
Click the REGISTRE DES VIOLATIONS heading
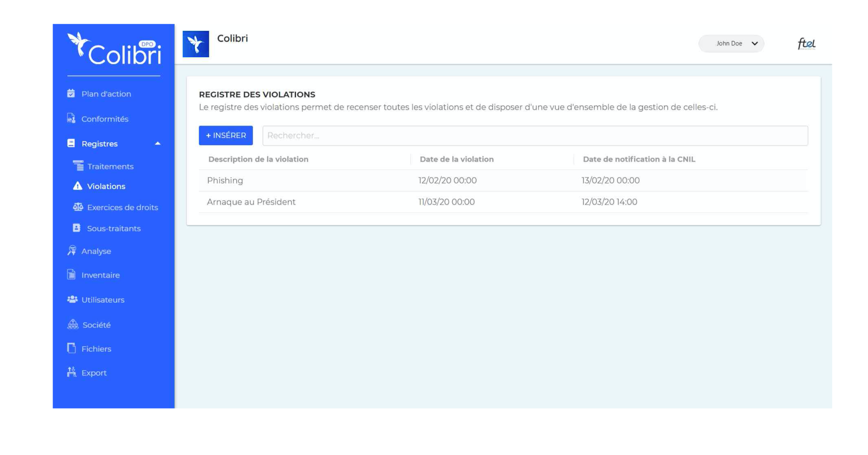pyautogui.click(x=257, y=94)
